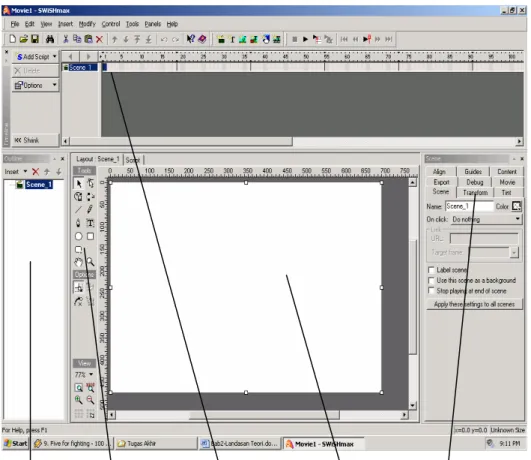This screenshot has height=460, width=531.
Task: Open a file with the folder icon
Action: (x=23, y=39)
